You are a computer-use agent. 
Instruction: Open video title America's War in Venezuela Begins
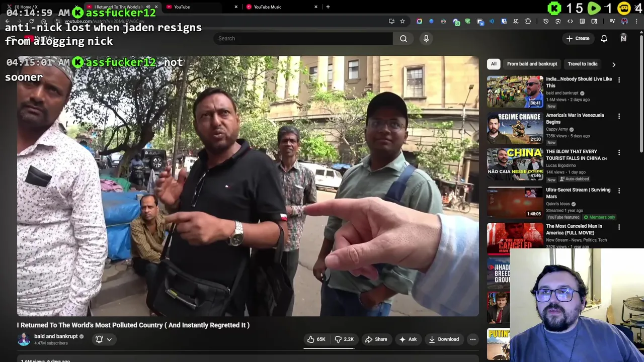click(575, 118)
